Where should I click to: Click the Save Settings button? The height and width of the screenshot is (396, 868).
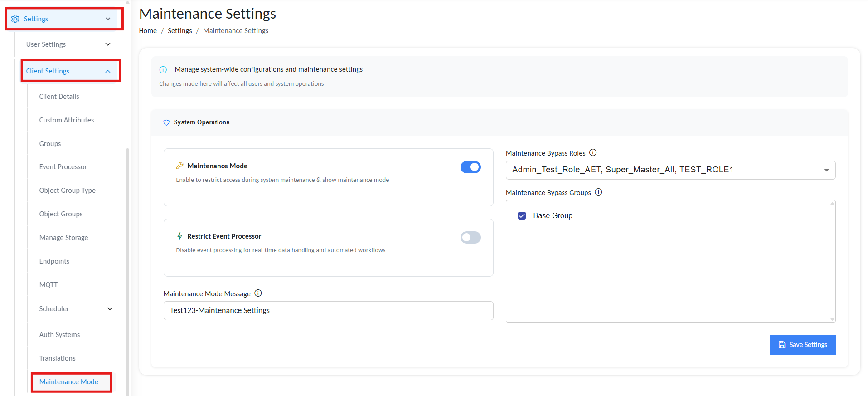[802, 345]
